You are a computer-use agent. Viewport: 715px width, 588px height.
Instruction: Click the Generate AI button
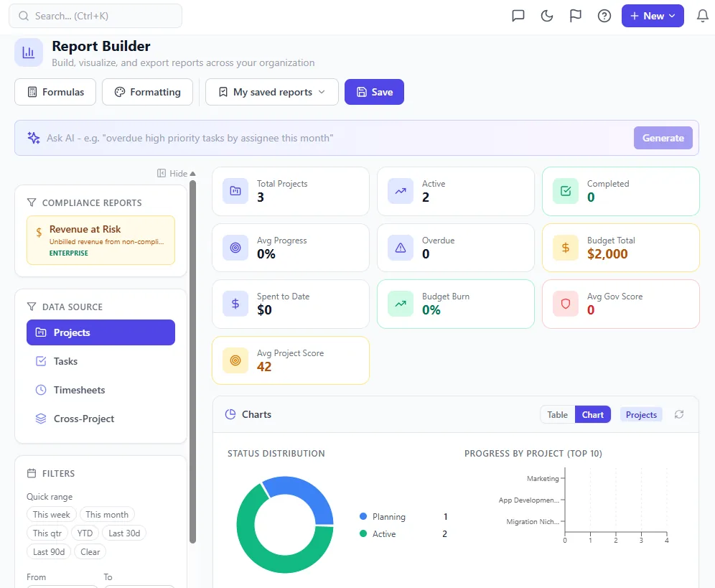[x=663, y=138]
